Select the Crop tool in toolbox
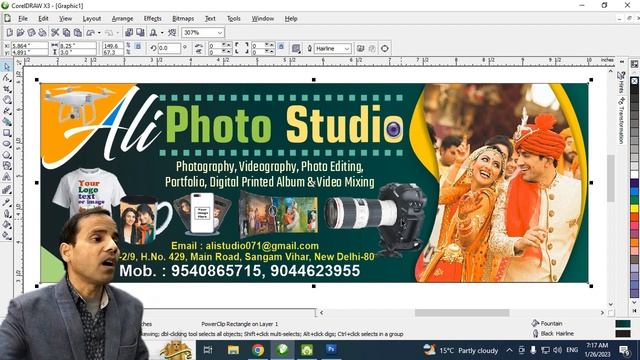 7,89
